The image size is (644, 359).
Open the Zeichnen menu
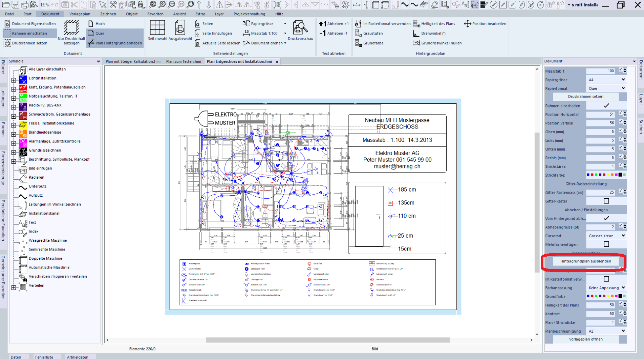pos(108,14)
